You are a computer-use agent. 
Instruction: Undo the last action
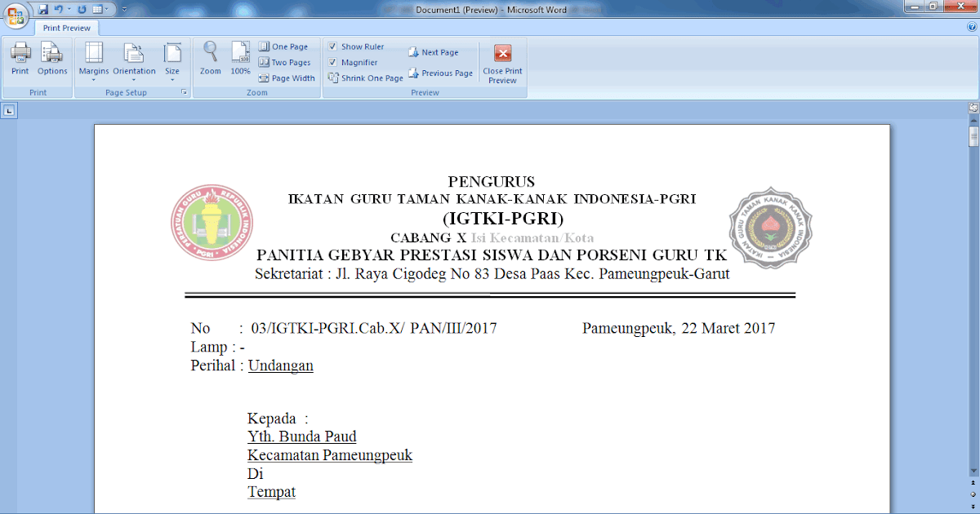tap(58, 9)
